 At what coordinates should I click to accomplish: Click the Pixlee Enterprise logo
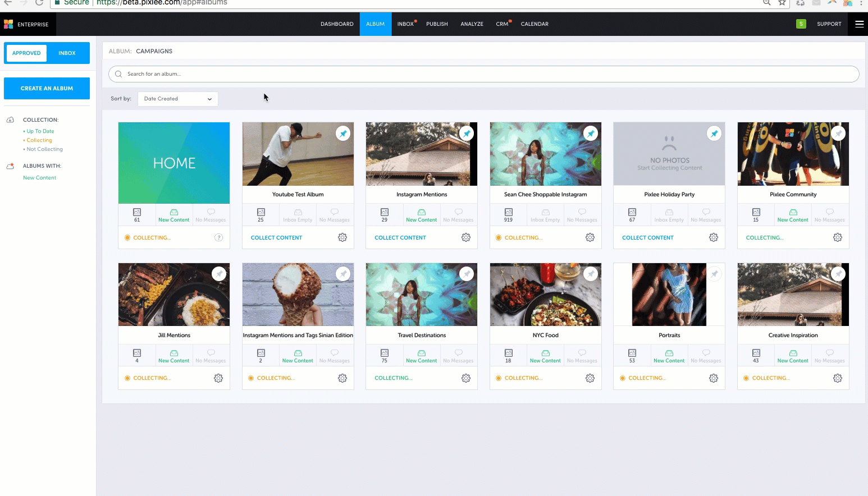tap(8, 24)
